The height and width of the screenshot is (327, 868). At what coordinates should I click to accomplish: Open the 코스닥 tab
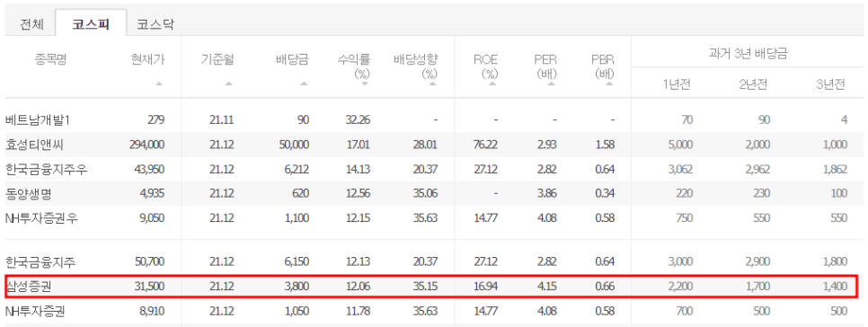pyautogui.click(x=155, y=24)
